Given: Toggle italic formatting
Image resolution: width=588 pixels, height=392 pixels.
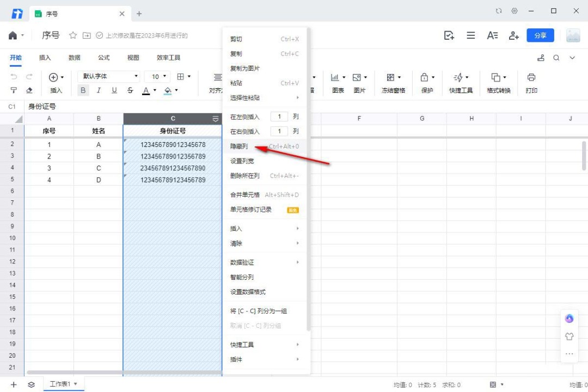Looking at the screenshot, I should point(99,90).
